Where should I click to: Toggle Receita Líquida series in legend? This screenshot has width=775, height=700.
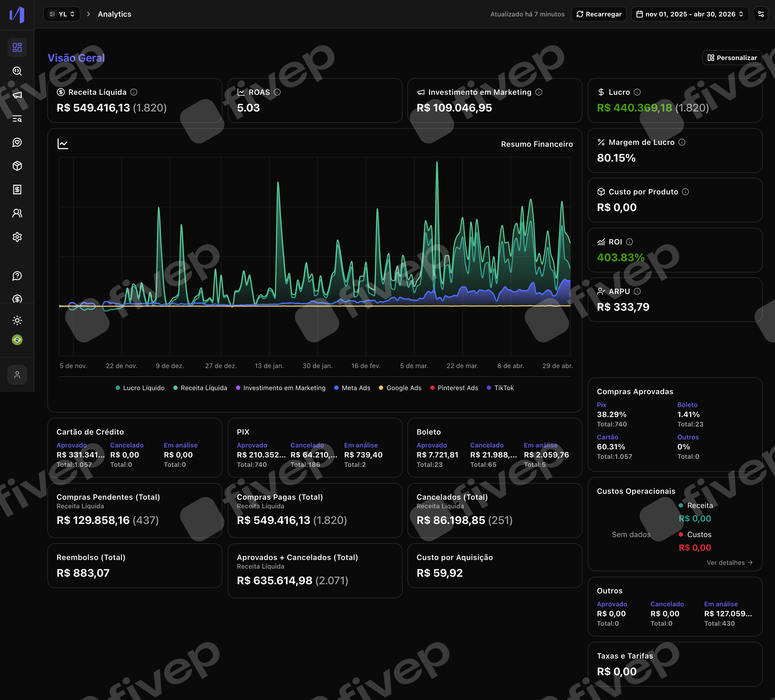pos(200,388)
